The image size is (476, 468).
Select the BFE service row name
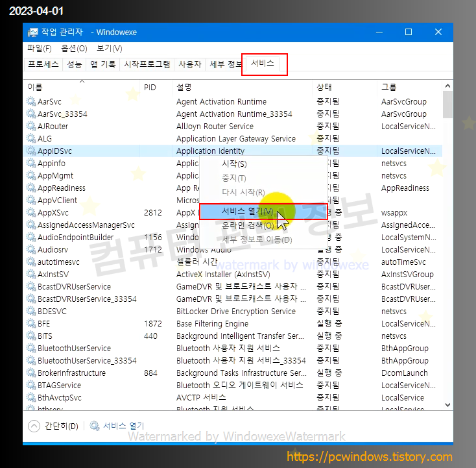[43, 323]
